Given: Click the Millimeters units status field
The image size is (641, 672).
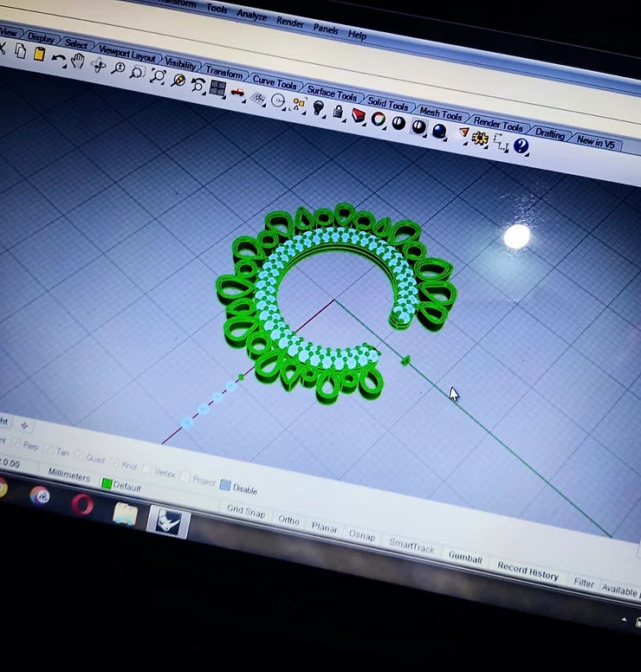Looking at the screenshot, I should tap(69, 475).
